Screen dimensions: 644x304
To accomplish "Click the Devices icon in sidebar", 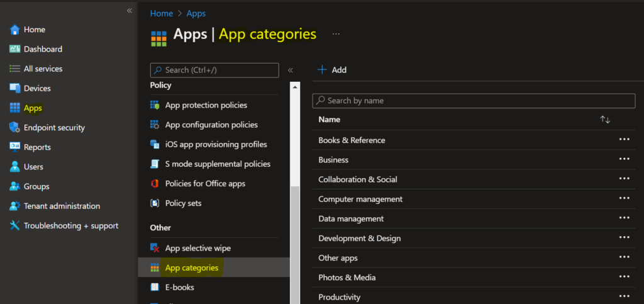I will [15, 88].
